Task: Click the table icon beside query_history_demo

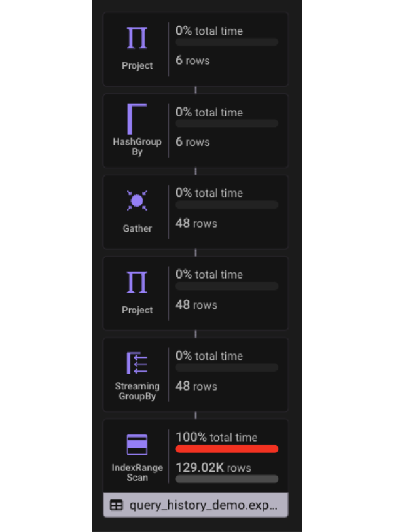Action: [116, 505]
